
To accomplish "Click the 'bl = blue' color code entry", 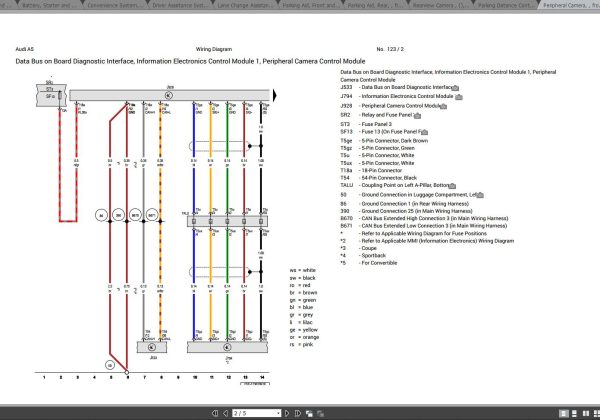I will (301, 308).
